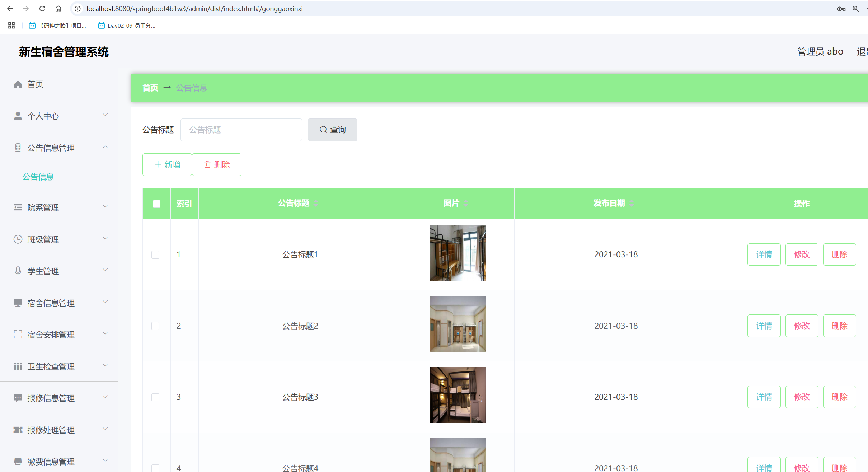Click the grid icon beside 卫生检查管理

(x=18, y=366)
